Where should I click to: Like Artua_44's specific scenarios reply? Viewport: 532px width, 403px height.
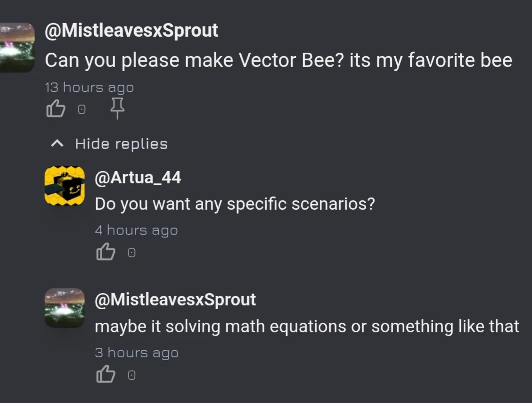106,253
